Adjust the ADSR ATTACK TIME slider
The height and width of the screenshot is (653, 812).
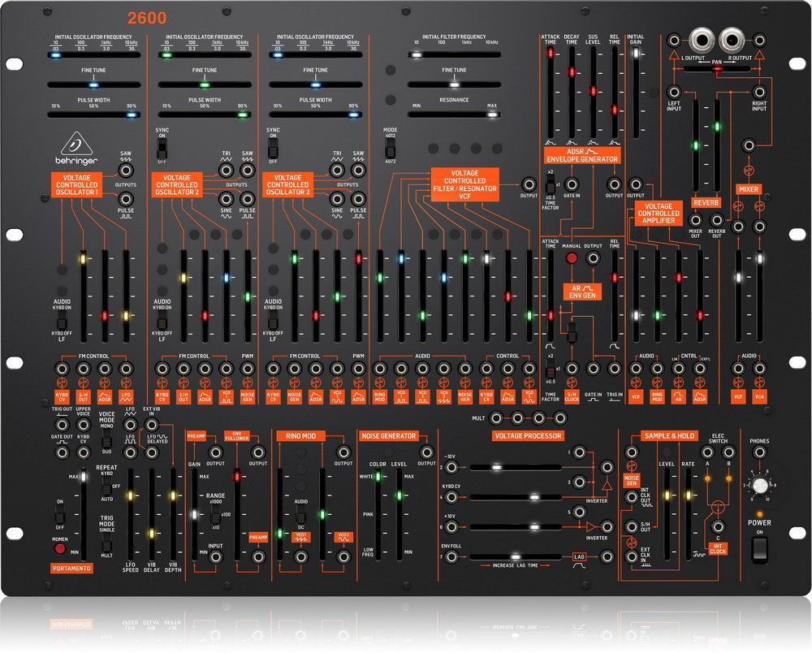550,92
